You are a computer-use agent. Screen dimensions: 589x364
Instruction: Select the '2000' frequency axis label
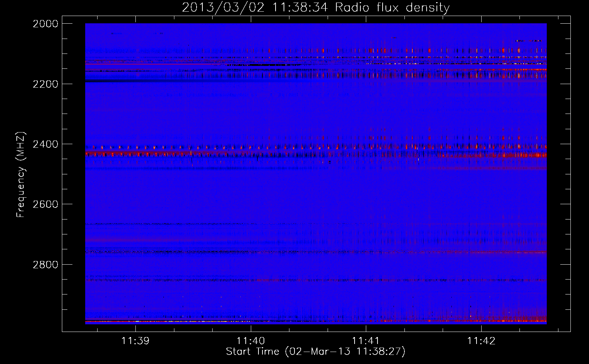[46, 24]
